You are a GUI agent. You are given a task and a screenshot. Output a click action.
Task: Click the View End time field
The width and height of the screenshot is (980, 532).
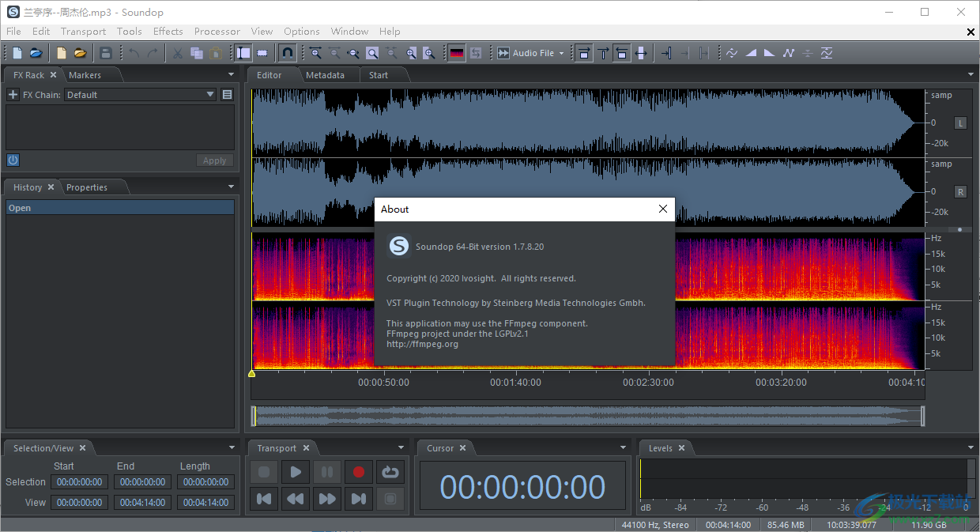click(x=143, y=503)
